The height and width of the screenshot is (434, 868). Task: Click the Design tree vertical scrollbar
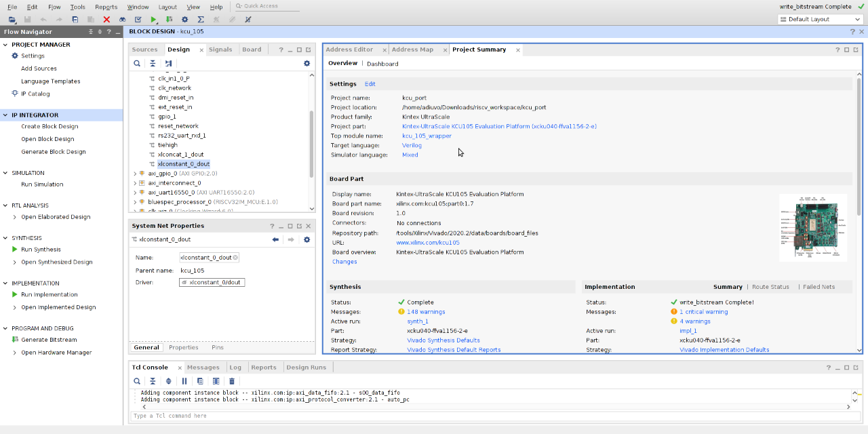312,144
